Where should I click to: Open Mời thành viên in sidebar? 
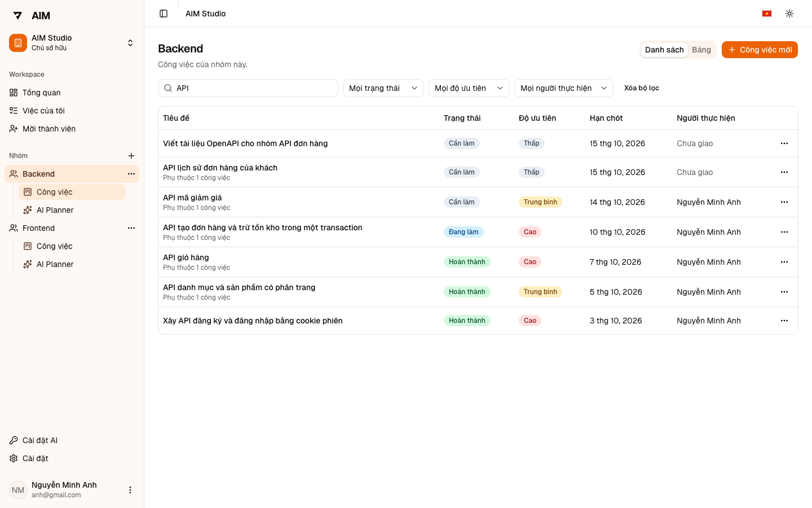[x=72, y=129]
